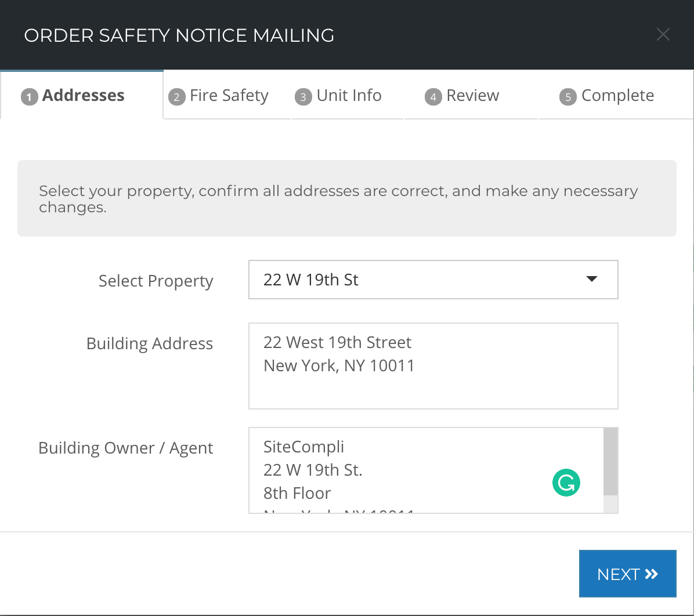Click the double chevron on the NEXT button
The height and width of the screenshot is (616, 694).
pyautogui.click(x=652, y=574)
